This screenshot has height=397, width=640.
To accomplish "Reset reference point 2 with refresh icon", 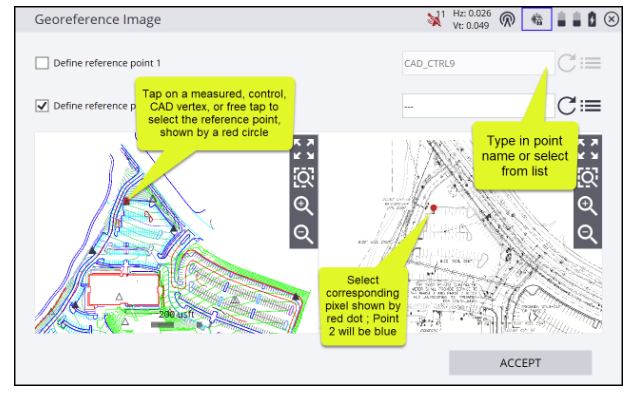I will click(567, 106).
